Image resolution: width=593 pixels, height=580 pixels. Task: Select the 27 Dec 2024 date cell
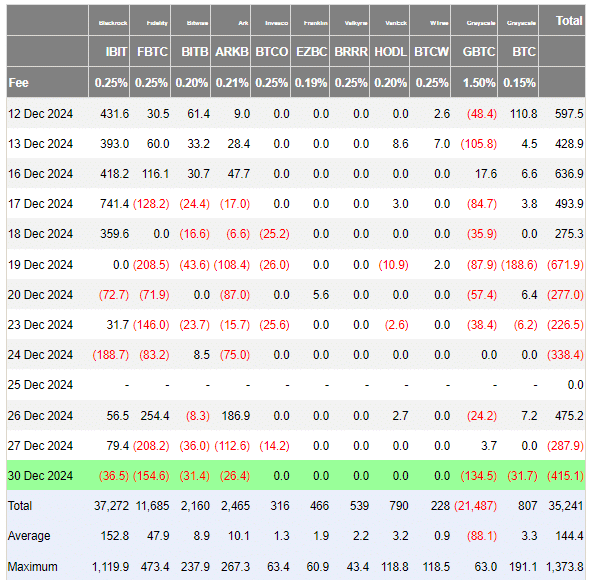40,445
